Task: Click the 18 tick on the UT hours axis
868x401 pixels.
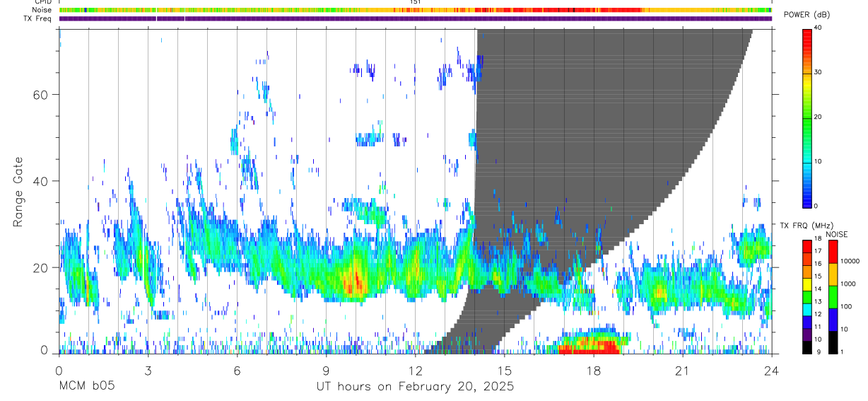Action: click(x=594, y=371)
